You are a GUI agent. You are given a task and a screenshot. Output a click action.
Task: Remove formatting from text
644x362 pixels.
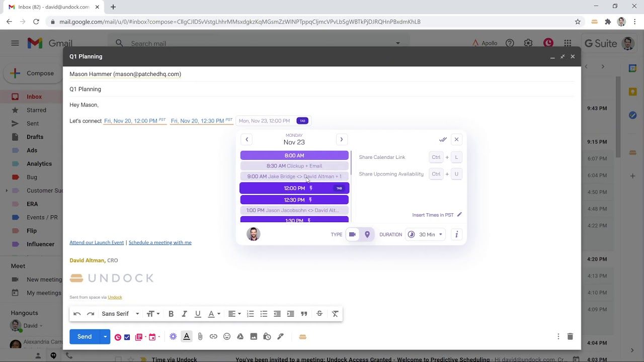pyautogui.click(x=335, y=314)
